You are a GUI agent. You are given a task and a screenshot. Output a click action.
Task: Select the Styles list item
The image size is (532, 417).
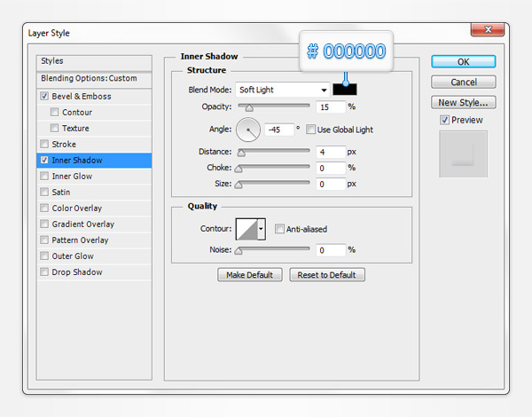[94, 61]
